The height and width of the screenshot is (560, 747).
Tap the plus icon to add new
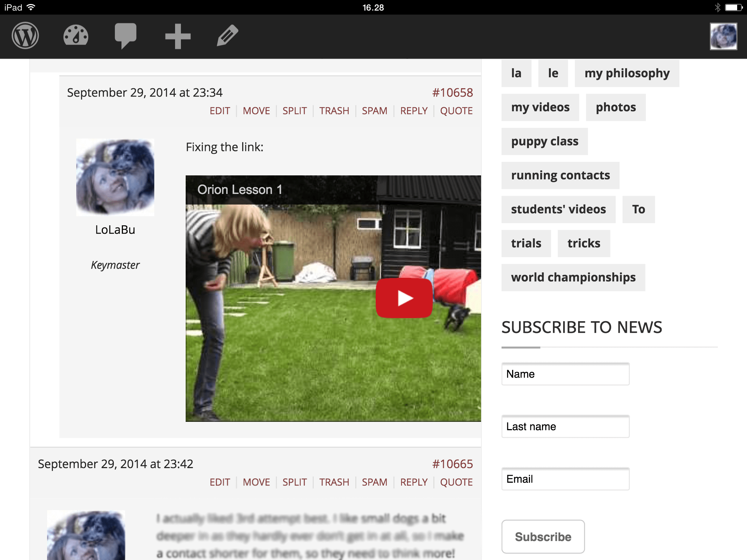(x=178, y=36)
